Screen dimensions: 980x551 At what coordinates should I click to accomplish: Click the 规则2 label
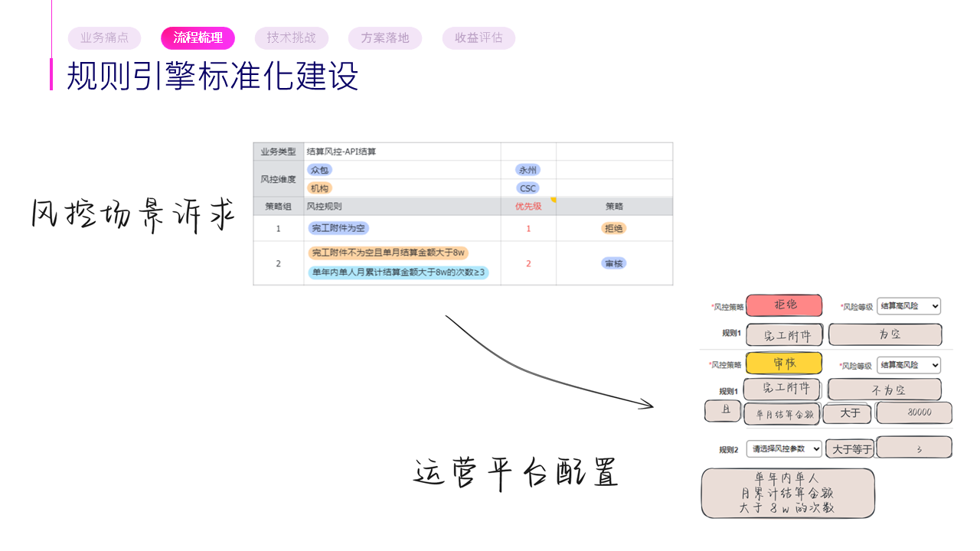729,450
